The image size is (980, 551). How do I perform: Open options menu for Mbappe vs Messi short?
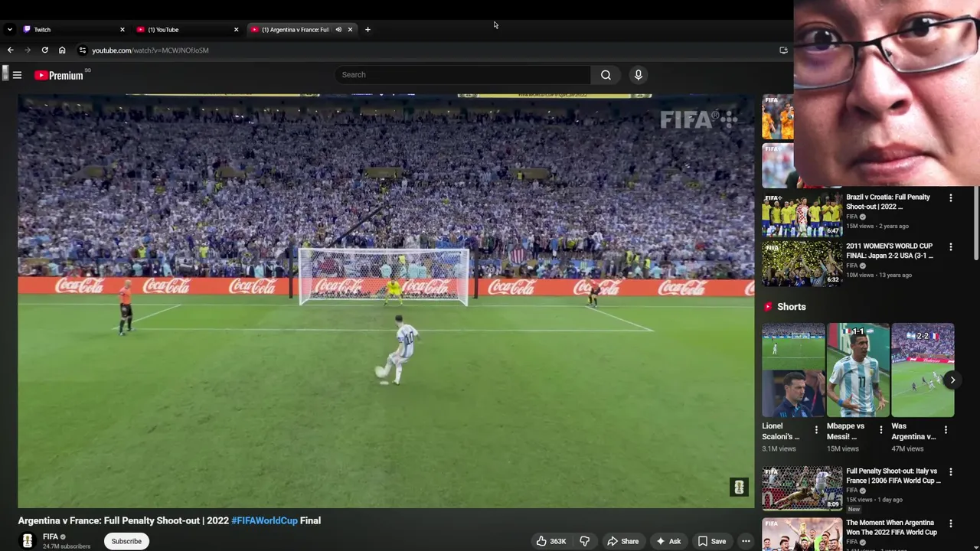(x=880, y=430)
